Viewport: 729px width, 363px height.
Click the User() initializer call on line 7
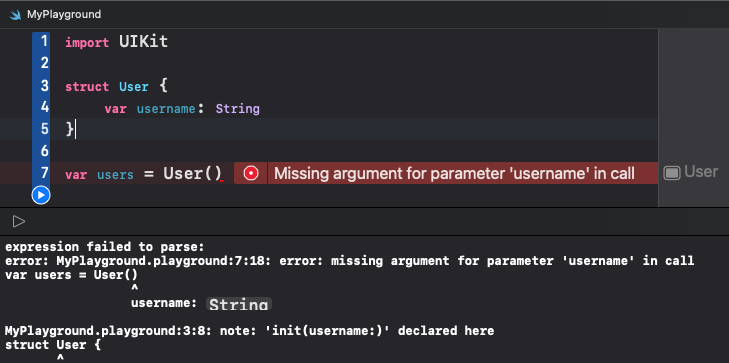(192, 174)
